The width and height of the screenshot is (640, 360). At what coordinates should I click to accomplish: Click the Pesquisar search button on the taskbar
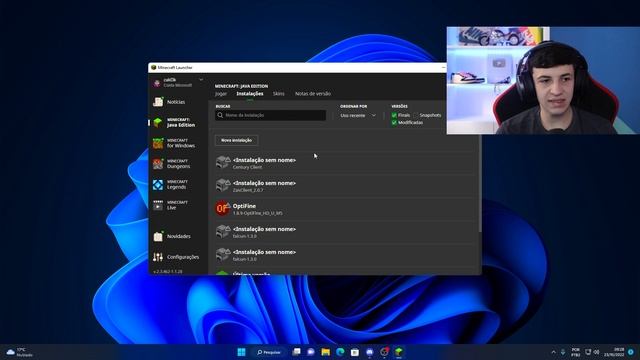click(x=269, y=352)
